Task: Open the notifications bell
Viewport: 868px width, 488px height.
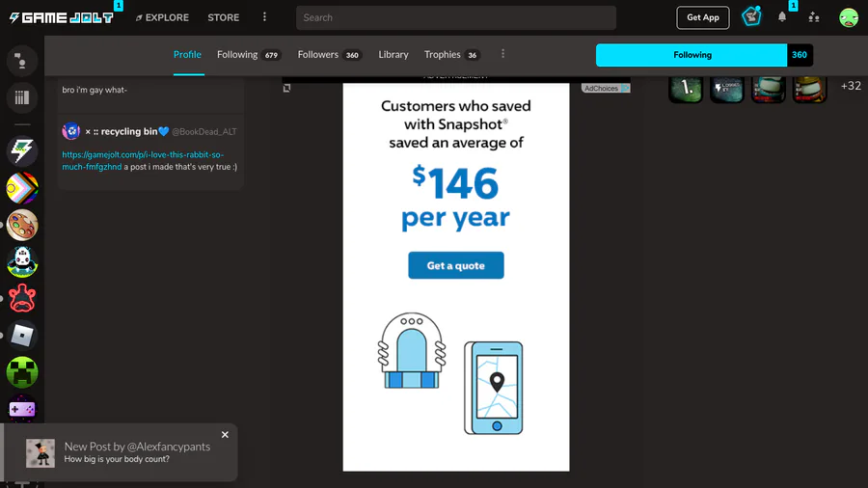Action: [781, 17]
